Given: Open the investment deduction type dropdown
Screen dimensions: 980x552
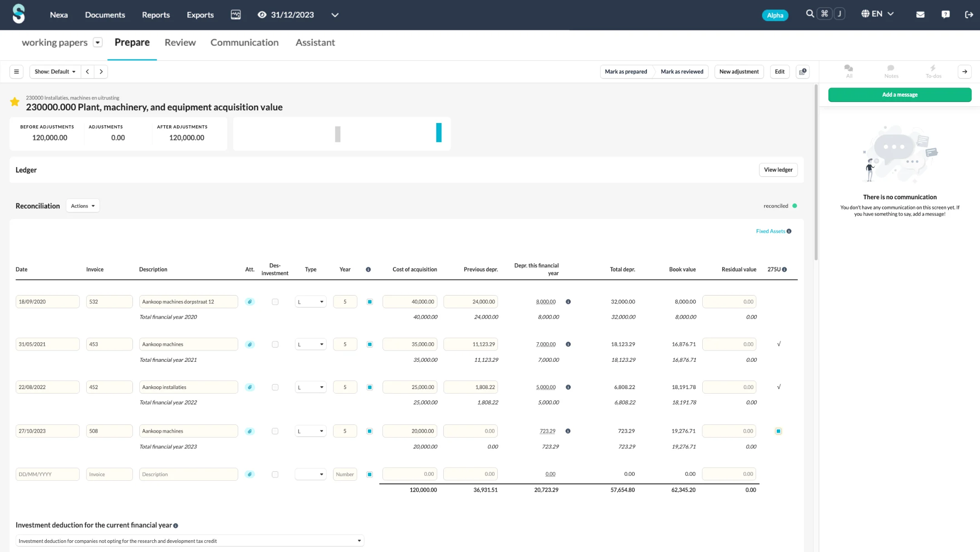Looking at the screenshot, I should 190,541.
